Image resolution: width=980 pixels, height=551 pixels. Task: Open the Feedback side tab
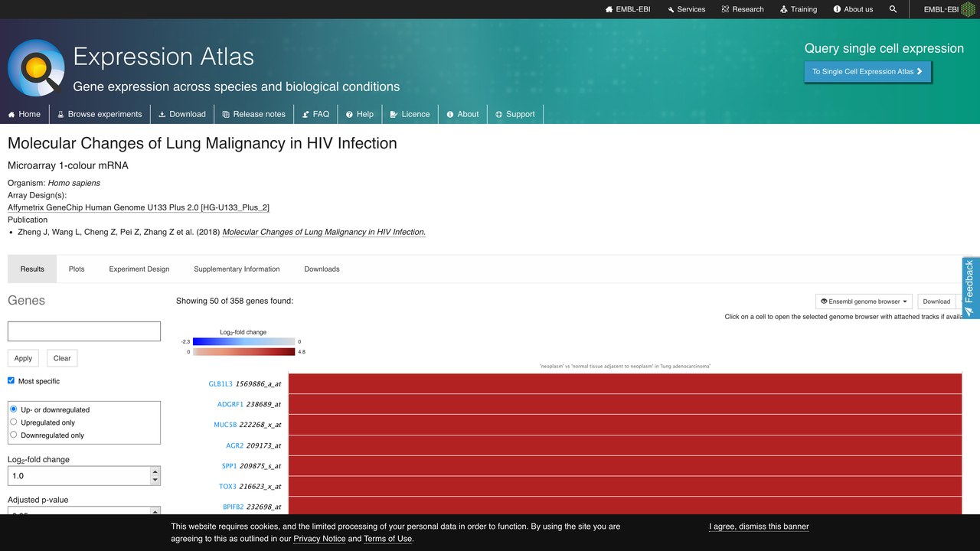coord(970,288)
